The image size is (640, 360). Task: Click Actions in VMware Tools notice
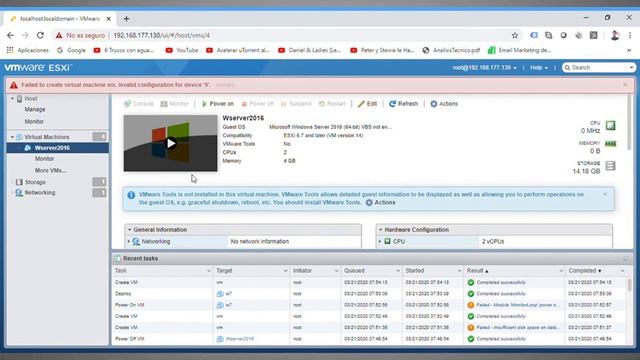point(380,202)
